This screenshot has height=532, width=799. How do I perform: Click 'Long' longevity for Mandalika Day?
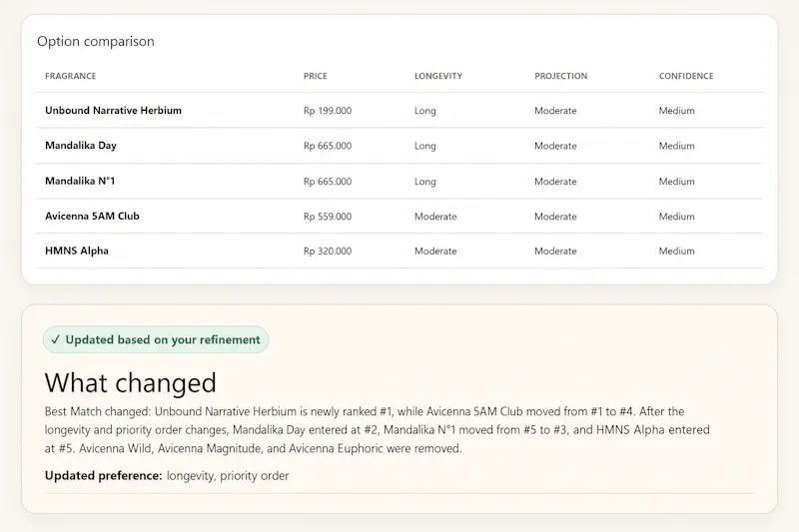click(x=425, y=146)
